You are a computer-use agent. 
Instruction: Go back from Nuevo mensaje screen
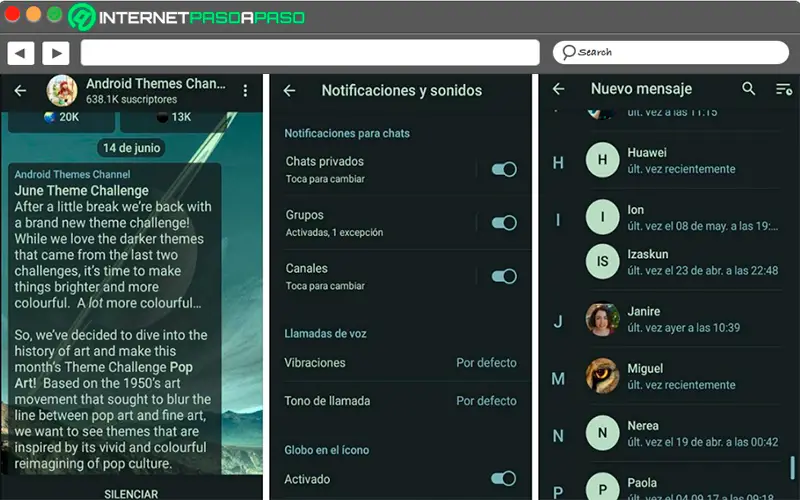tap(559, 89)
